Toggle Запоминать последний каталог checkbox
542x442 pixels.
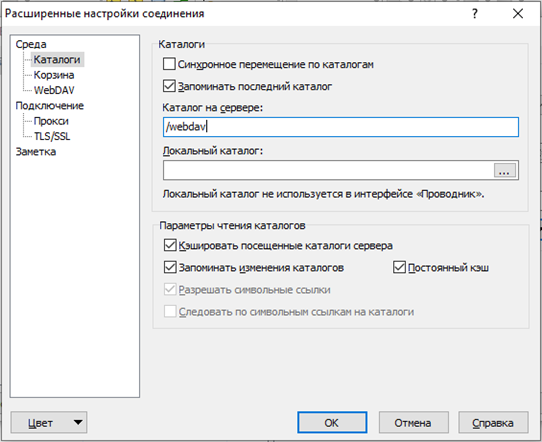pos(169,86)
